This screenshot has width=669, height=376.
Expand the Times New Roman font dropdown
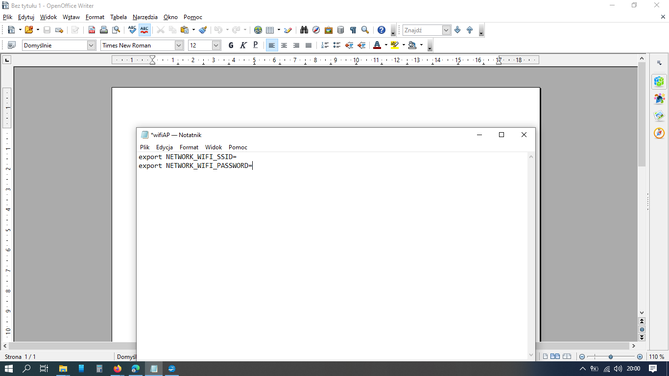point(179,45)
